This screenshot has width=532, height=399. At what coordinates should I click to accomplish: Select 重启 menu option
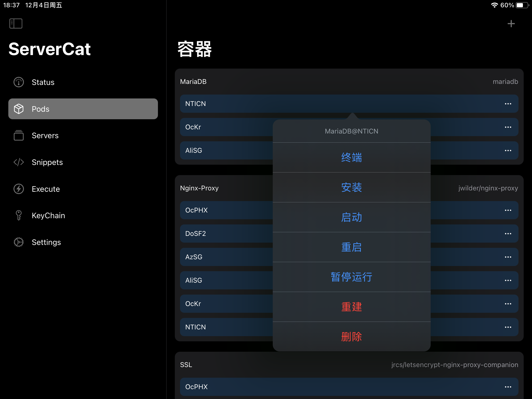(x=351, y=247)
